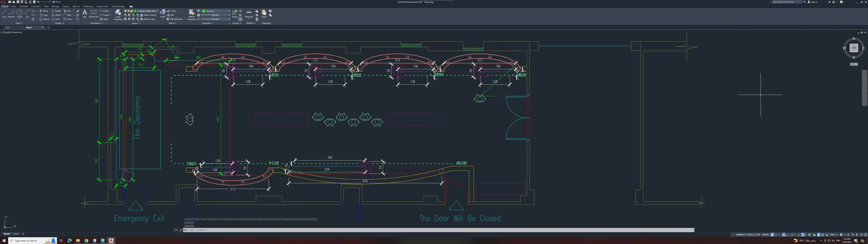Screen dimensions: 868x244
Task: Click Make Current layer button
Action: click(147, 15)
